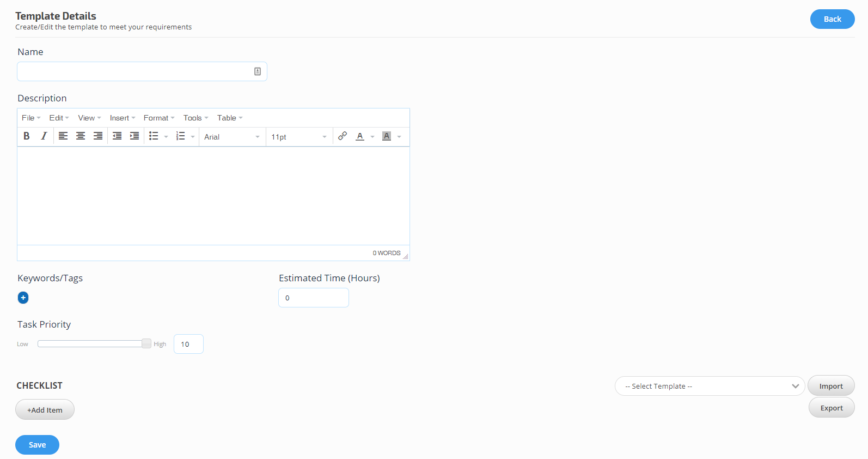Open the Table menu

[230, 118]
